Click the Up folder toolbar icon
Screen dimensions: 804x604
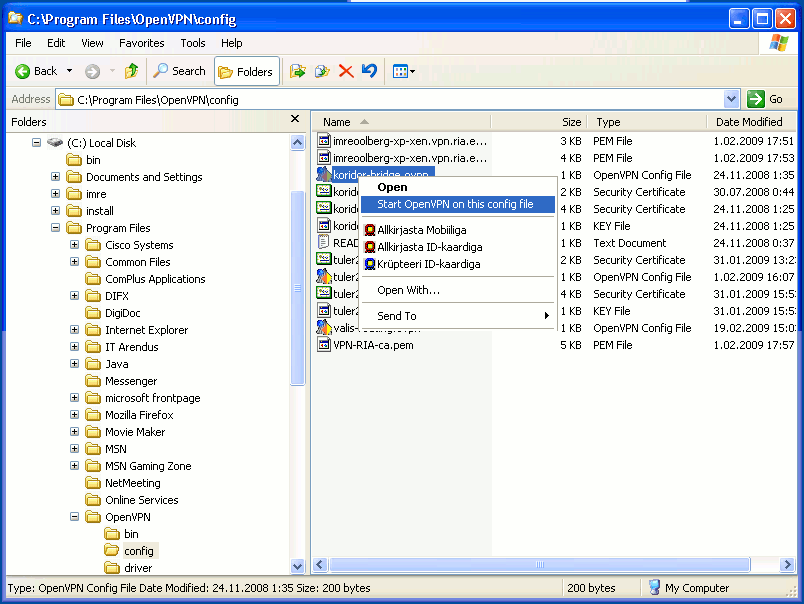pos(131,71)
